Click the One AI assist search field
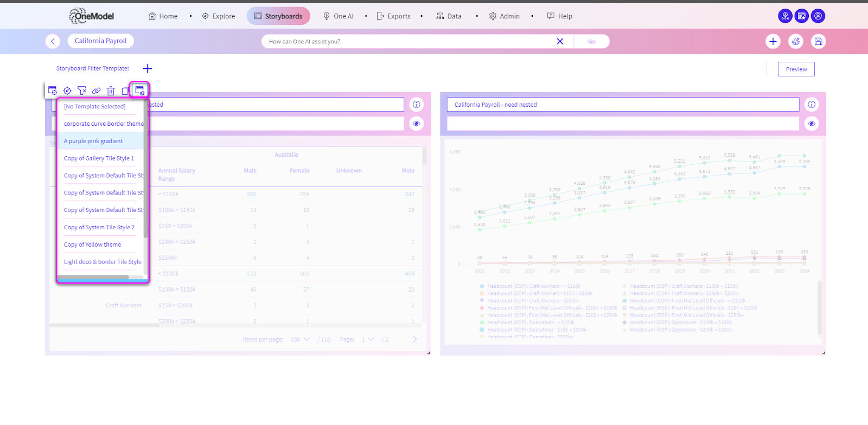 coord(407,41)
